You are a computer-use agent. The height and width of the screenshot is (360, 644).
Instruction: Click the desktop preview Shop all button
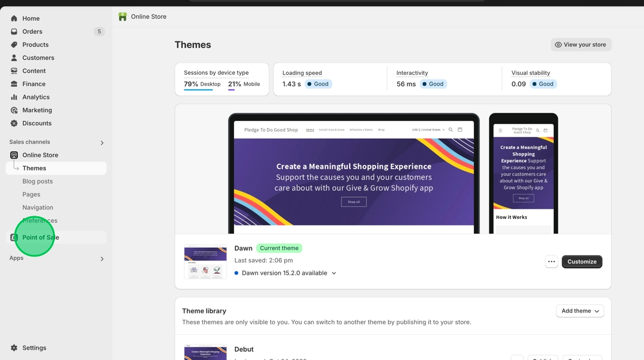(354, 202)
